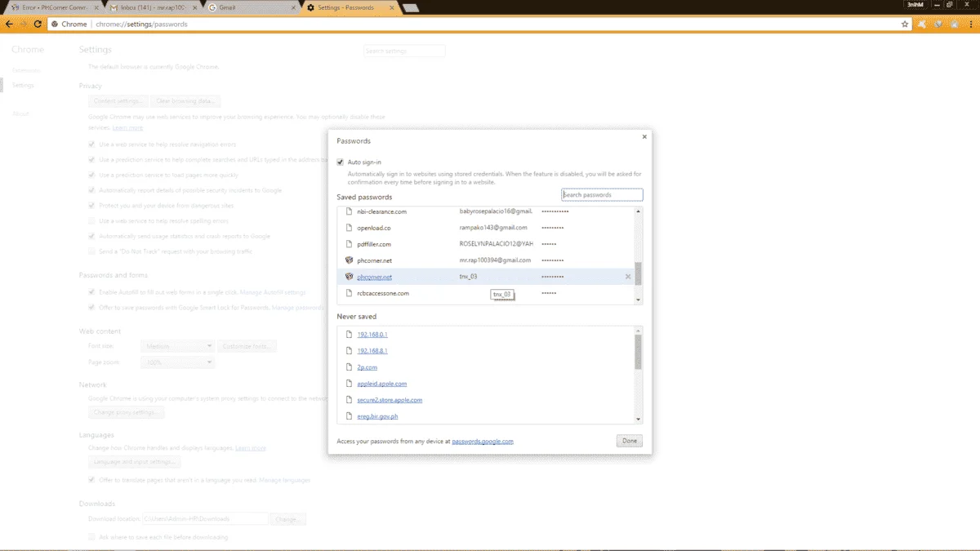Image resolution: width=980 pixels, height=551 pixels.
Task: Open the appleid.apple.com link
Action: click(382, 384)
